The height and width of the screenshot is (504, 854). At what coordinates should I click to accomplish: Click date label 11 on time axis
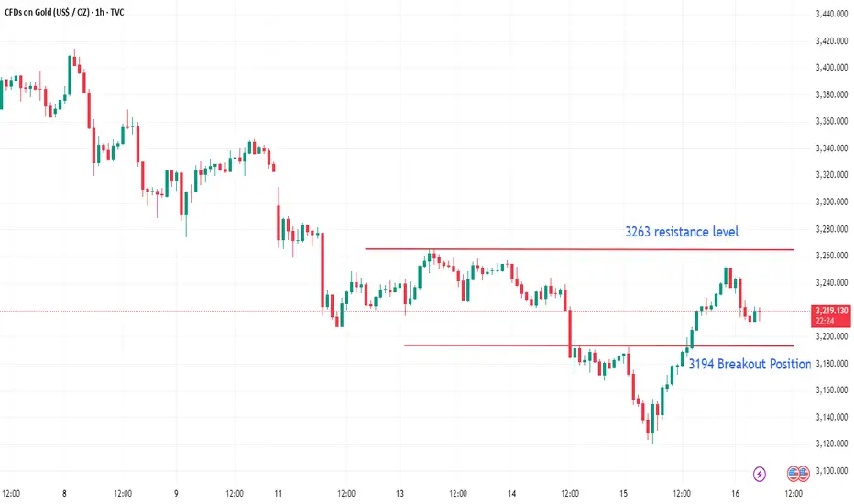[x=279, y=494]
